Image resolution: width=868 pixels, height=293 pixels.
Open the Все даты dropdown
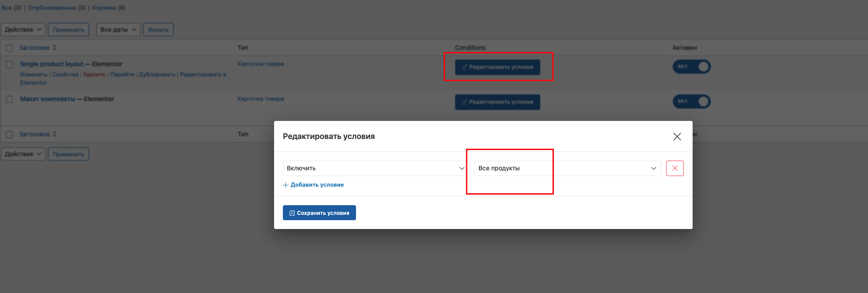pyautogui.click(x=119, y=30)
